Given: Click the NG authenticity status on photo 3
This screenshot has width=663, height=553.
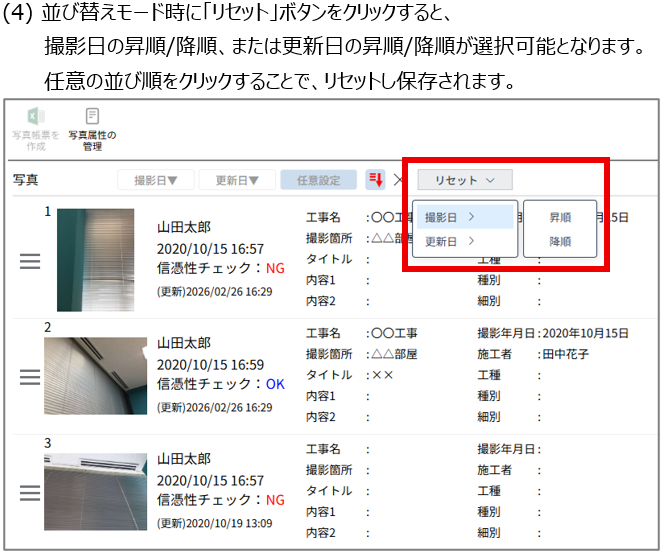Looking at the screenshot, I should 275,500.
